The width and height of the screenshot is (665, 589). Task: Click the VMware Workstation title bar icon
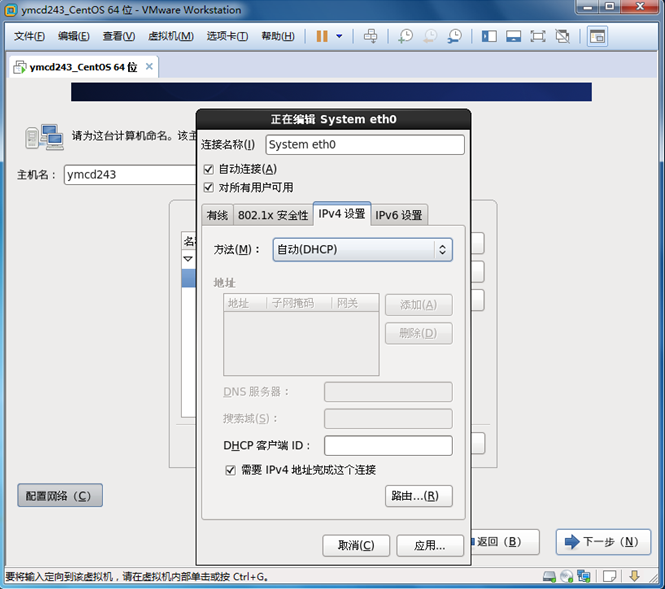11,10
